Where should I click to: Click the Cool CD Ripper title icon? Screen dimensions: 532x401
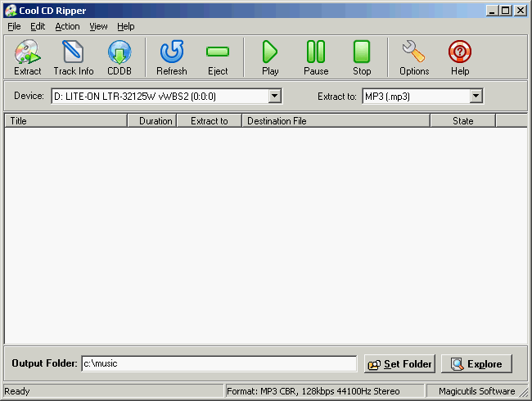[11, 11]
